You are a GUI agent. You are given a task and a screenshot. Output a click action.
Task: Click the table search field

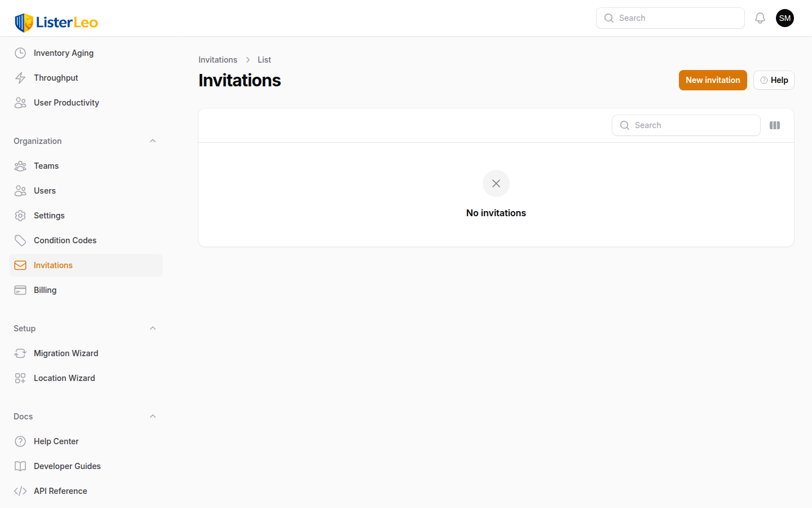click(686, 125)
